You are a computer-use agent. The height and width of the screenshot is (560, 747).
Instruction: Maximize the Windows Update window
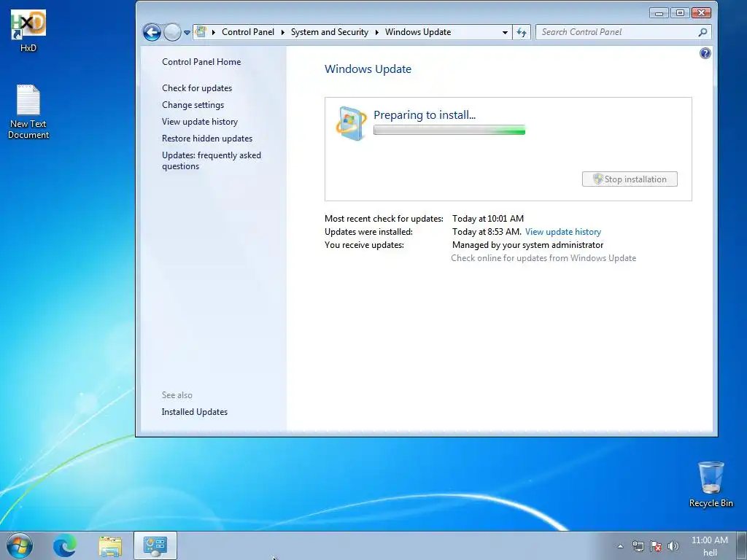[680, 13]
